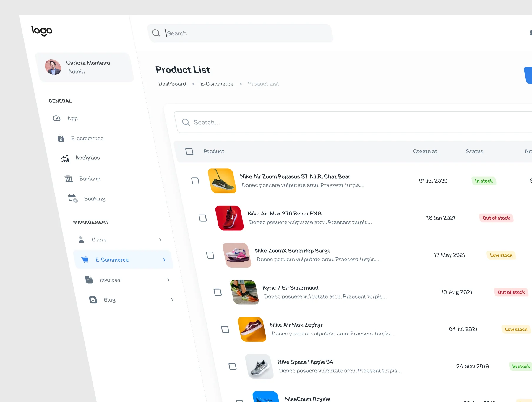Open the E-Commerce breadcrumb link
Screen dimensions: 532x402
point(217,84)
